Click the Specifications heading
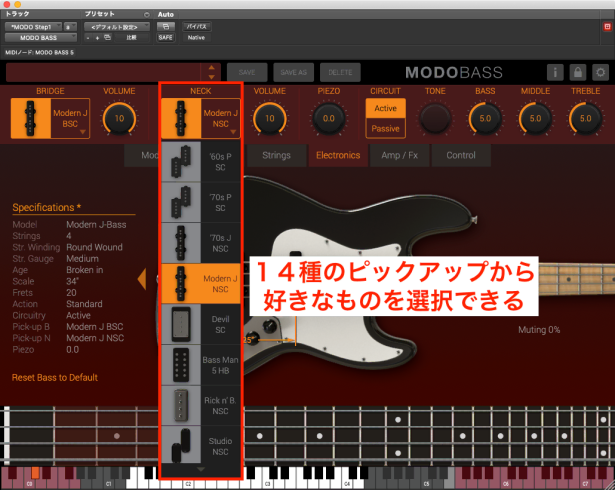Screen dimensions: 615x490 pos(46,207)
